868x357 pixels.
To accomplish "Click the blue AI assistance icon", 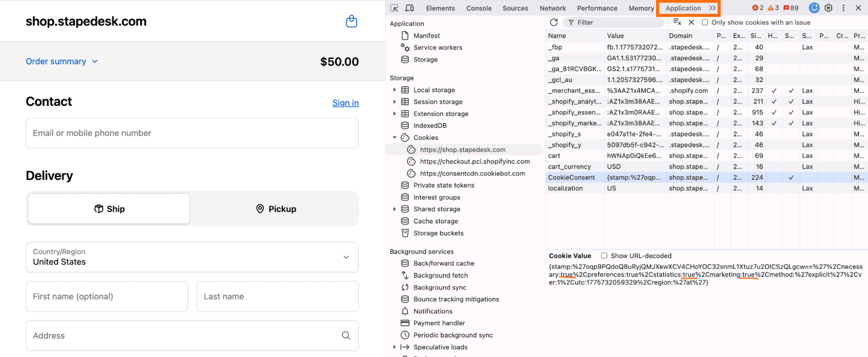I will [814, 8].
